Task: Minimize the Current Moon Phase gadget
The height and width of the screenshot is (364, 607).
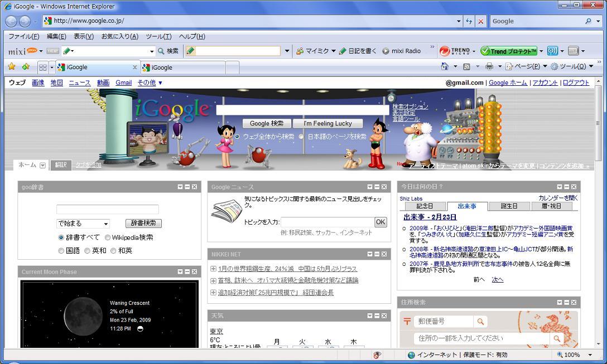Action: (x=187, y=272)
